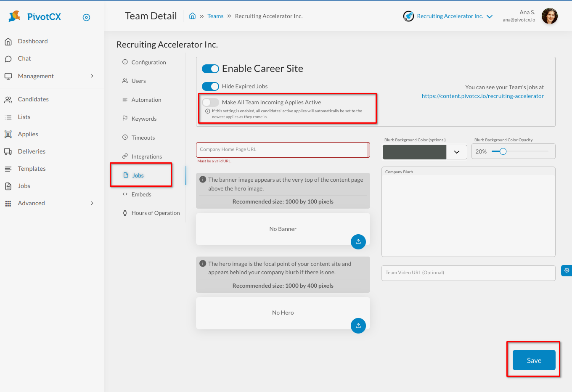Click the Management monitor icon
The width and height of the screenshot is (572, 392).
click(x=8, y=76)
